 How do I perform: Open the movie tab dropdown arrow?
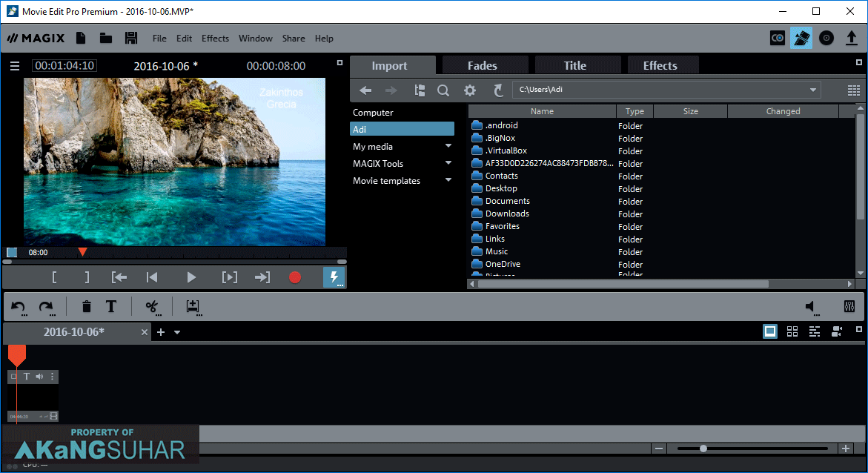(x=177, y=332)
